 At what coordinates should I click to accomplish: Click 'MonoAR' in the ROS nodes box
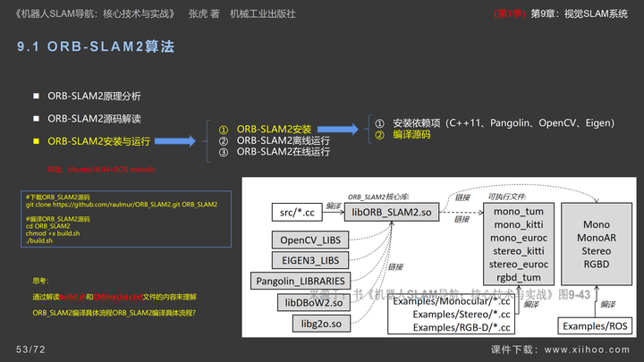click(x=597, y=238)
